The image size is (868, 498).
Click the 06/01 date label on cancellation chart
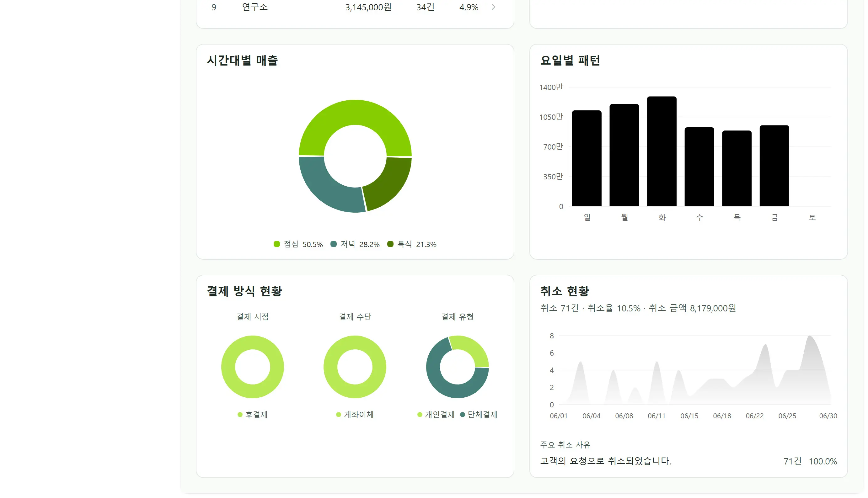tap(559, 416)
